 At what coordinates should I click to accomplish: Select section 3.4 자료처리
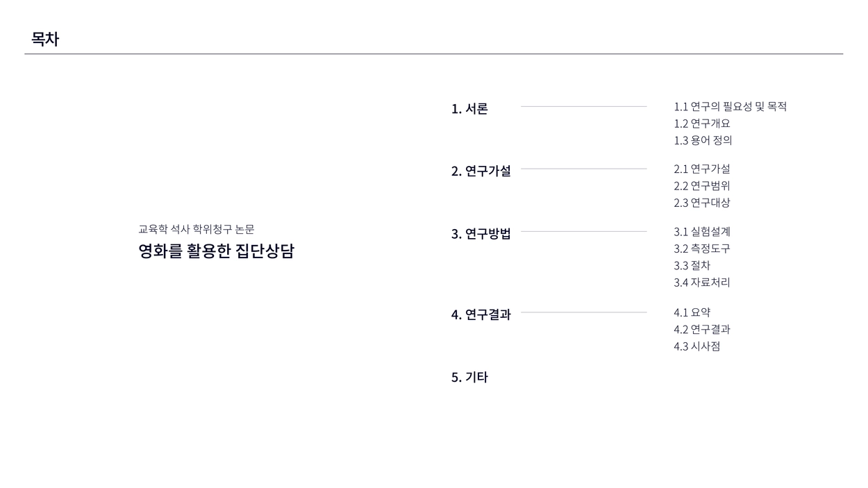[702, 283]
